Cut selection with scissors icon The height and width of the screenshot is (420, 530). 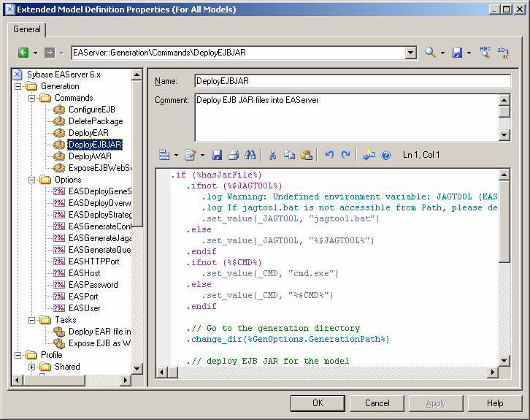pos(272,155)
